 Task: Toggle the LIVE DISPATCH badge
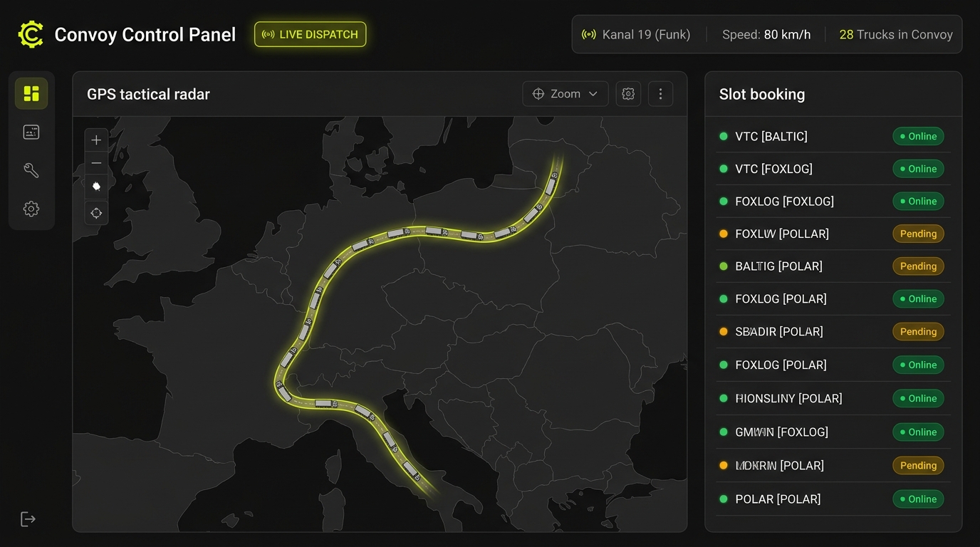(x=311, y=34)
